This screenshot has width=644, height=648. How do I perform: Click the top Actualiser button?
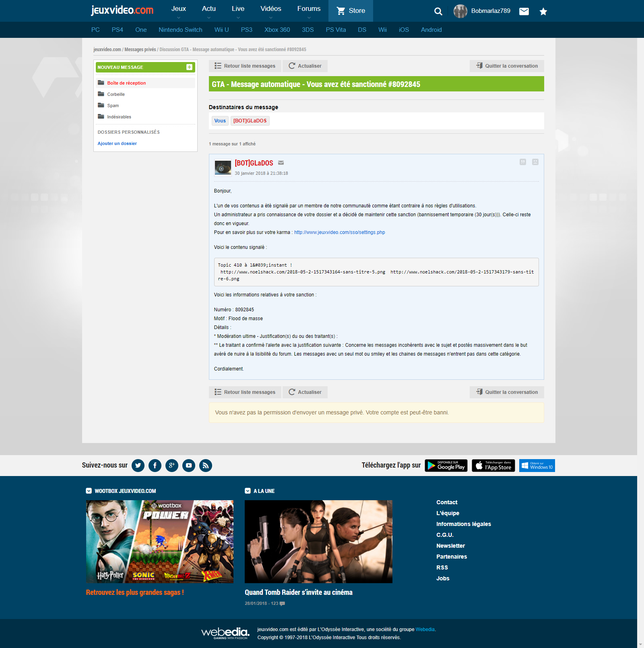305,66
